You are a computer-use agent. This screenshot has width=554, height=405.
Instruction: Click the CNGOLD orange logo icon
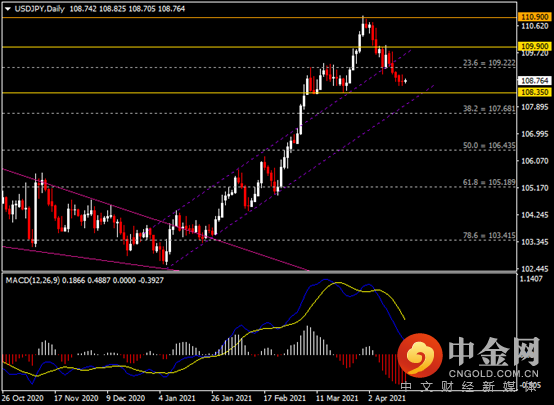420,355
